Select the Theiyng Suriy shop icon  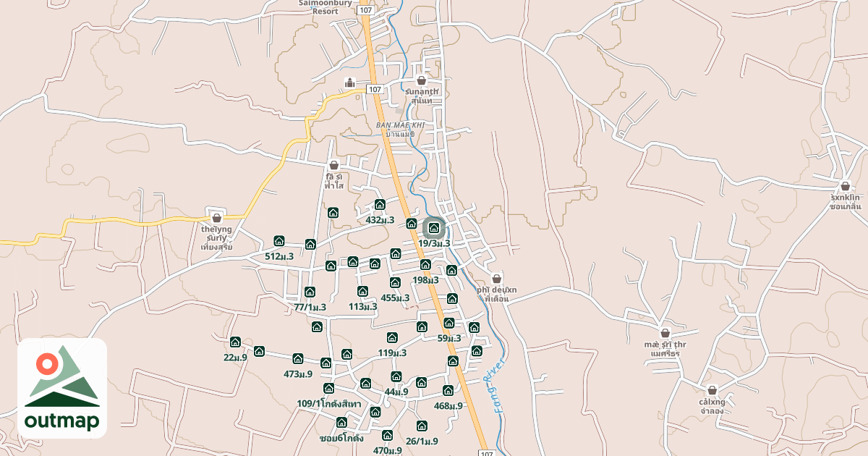pyautogui.click(x=216, y=218)
